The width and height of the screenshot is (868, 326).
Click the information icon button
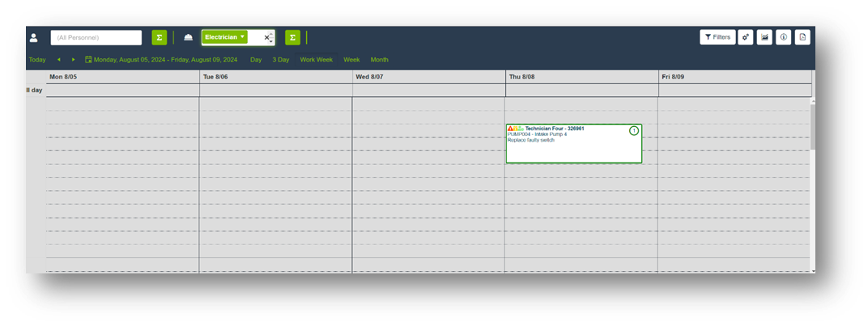click(x=783, y=37)
